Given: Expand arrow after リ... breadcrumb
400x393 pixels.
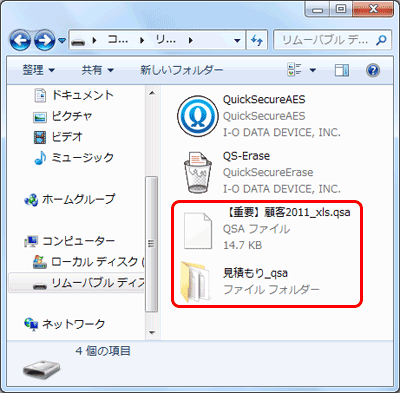Looking at the screenshot, I should [x=191, y=41].
